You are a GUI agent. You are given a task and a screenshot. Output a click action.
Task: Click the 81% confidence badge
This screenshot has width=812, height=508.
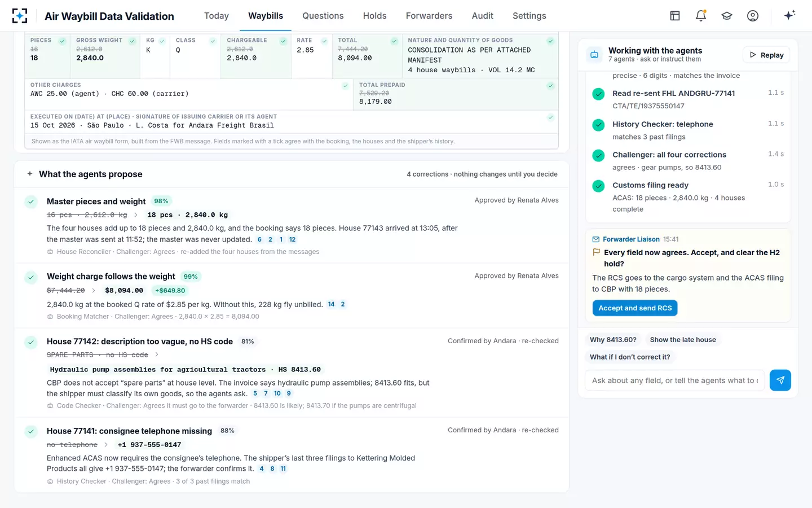coord(248,342)
